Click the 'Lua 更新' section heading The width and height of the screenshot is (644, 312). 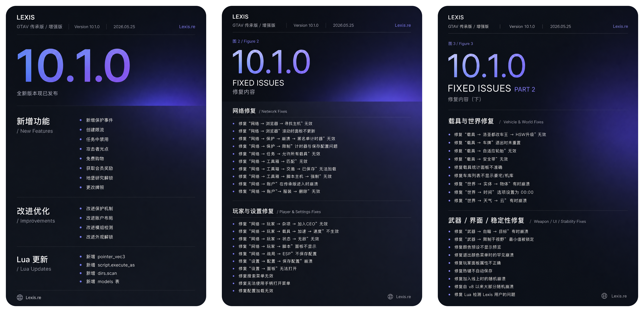[x=32, y=260]
